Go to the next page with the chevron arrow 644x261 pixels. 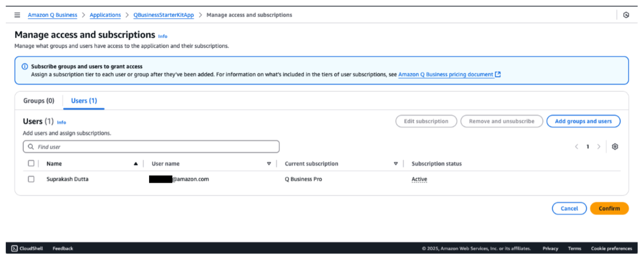[x=599, y=146]
